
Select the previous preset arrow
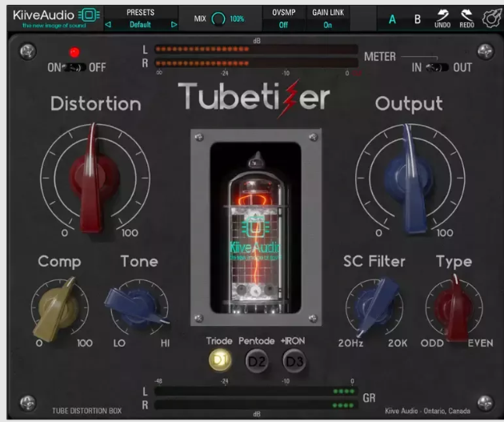(108, 25)
